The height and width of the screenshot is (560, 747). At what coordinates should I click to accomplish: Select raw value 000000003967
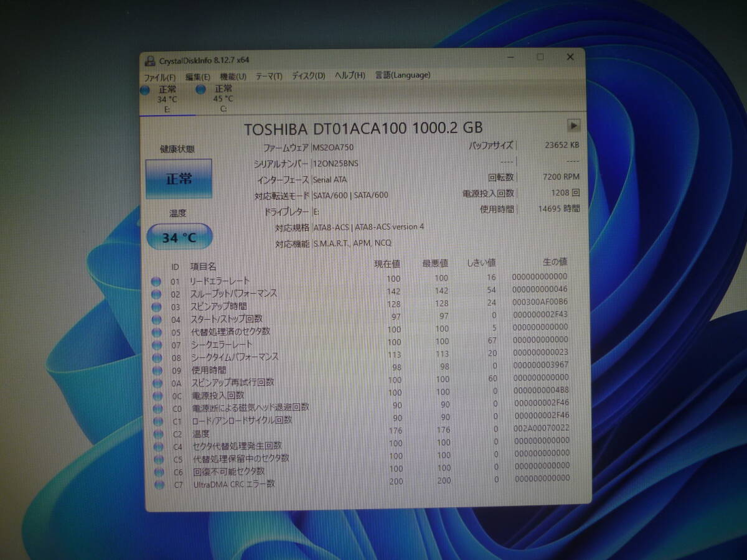pos(540,365)
